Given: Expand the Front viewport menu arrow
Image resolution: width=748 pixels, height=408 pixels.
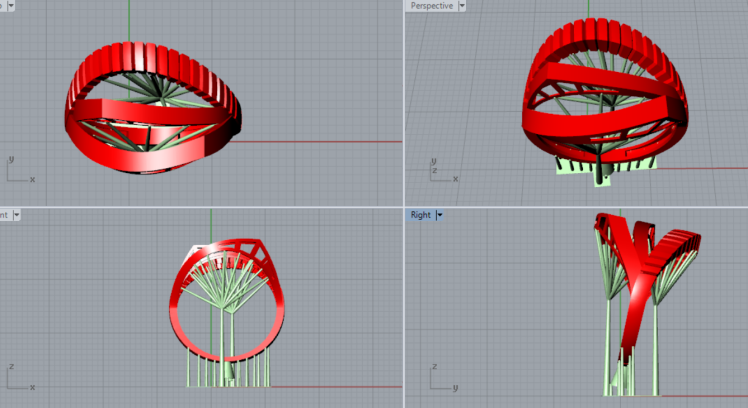Looking at the screenshot, I should pos(17,215).
